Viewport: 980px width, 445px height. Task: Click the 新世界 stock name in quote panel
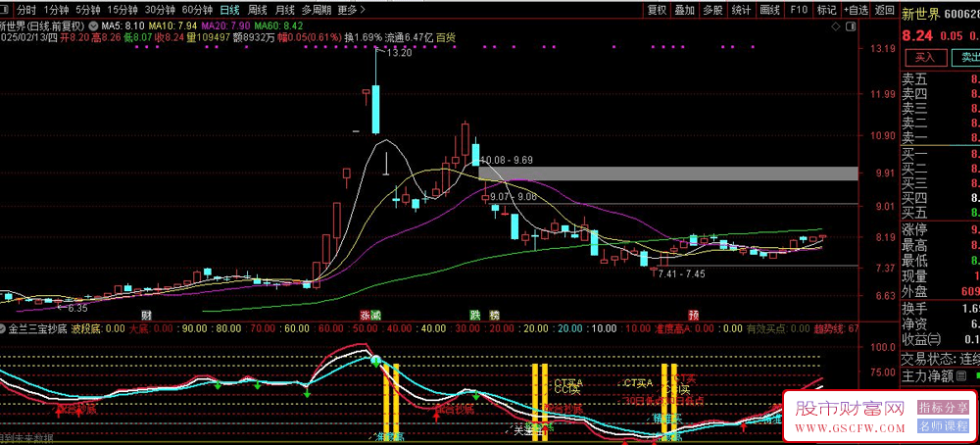click(x=919, y=13)
